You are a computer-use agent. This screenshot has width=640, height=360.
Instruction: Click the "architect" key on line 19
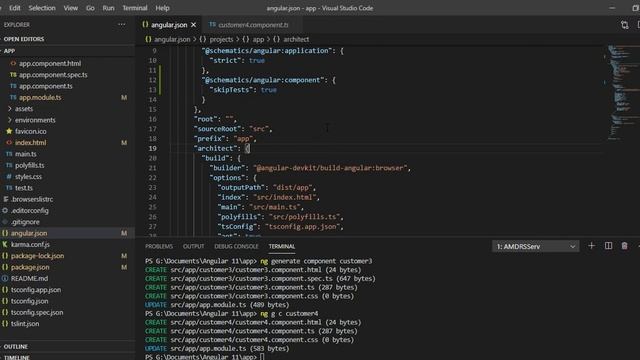(x=216, y=149)
